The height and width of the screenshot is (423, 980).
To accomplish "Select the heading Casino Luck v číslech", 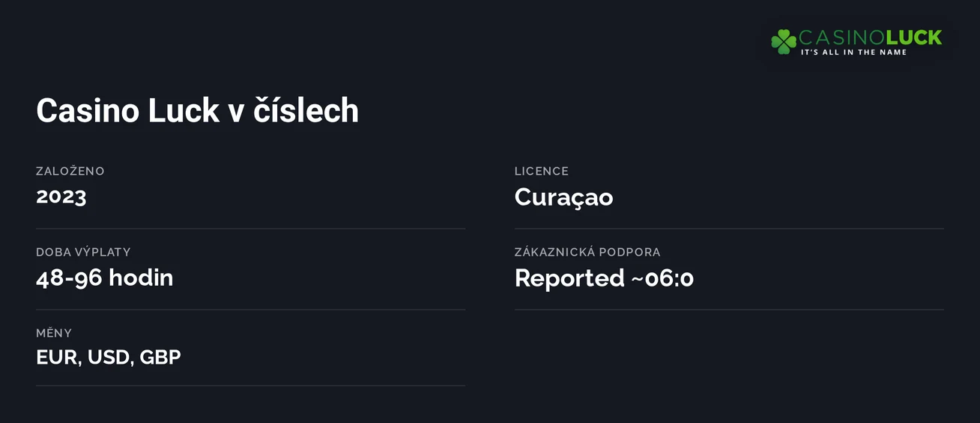I will [x=197, y=110].
